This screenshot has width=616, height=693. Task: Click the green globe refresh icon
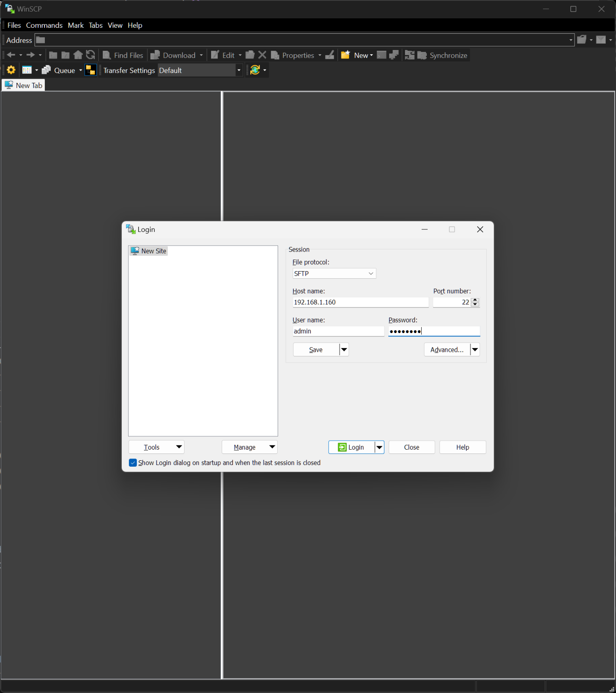pyautogui.click(x=255, y=70)
